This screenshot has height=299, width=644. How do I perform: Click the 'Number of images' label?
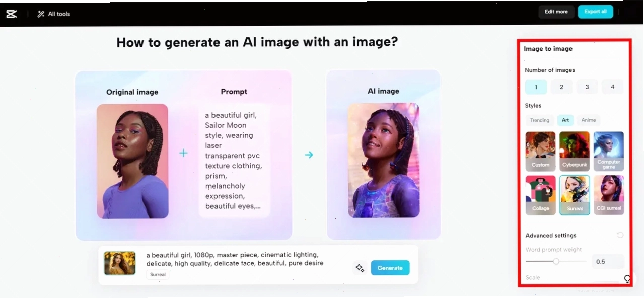(550, 70)
